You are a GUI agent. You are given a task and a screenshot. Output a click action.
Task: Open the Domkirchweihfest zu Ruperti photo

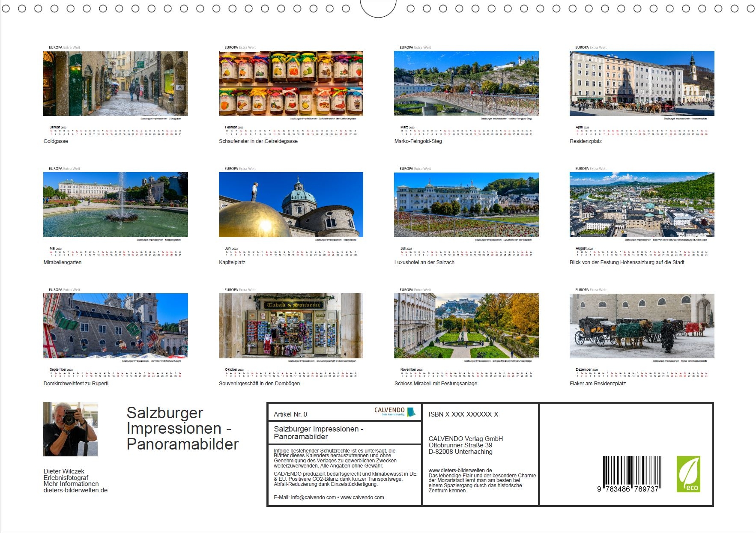pyautogui.click(x=115, y=326)
